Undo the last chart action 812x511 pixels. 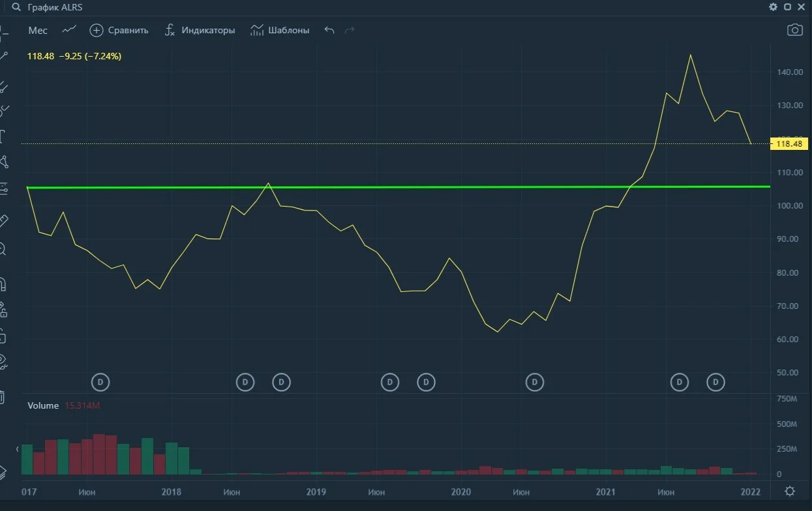point(329,30)
